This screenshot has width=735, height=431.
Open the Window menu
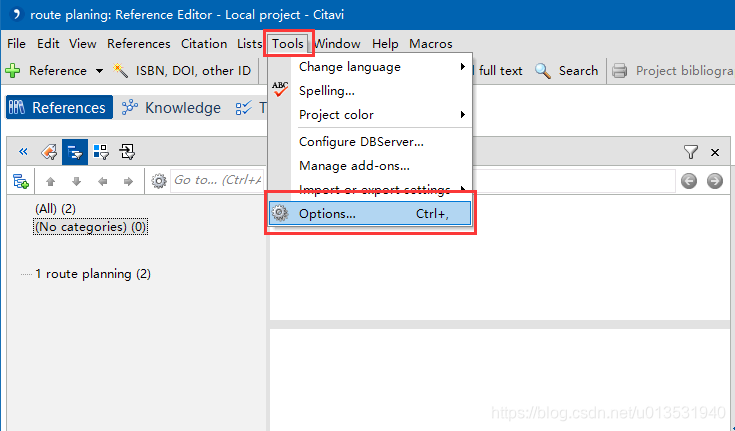[337, 44]
